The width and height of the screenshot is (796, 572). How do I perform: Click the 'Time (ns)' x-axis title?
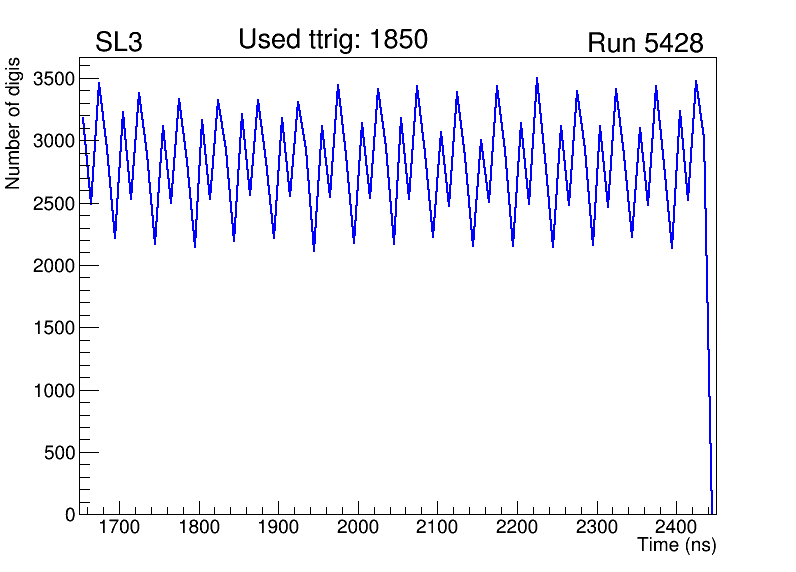click(x=677, y=546)
